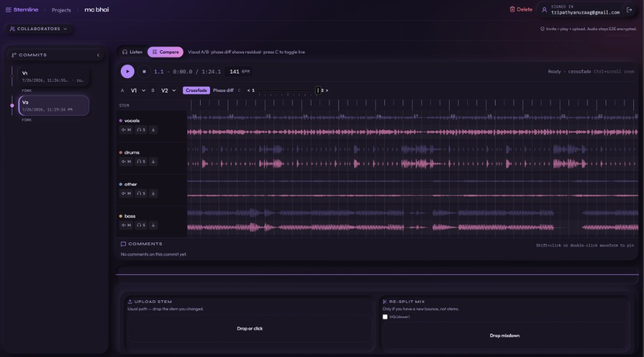Image resolution: width=644 pixels, height=357 pixels.
Task: Open the B version V2 dropdown
Action: coord(169,91)
